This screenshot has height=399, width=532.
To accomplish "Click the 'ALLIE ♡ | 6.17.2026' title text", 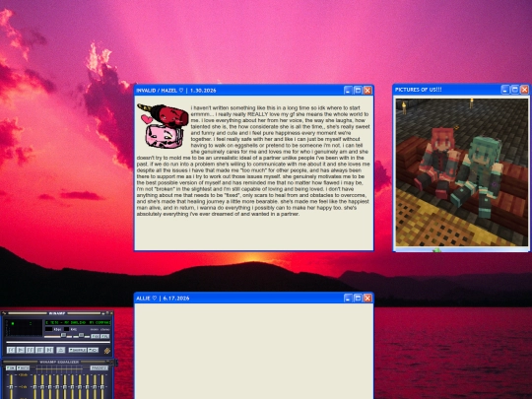I will click(x=163, y=299).
